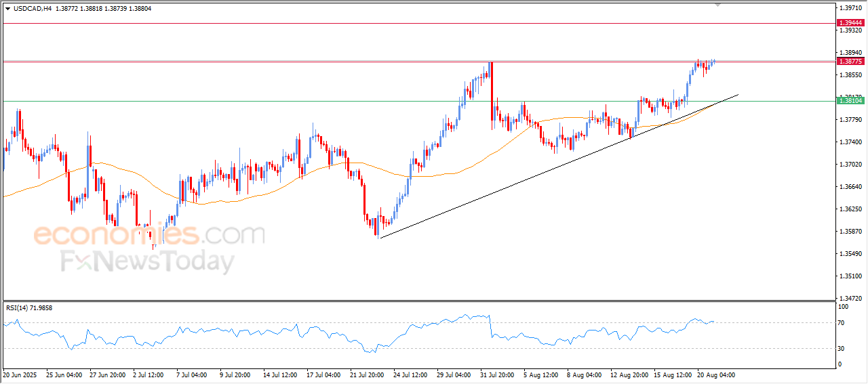Click the 1.35490 price axis label
The height and width of the screenshot is (384, 868).
[850, 254]
